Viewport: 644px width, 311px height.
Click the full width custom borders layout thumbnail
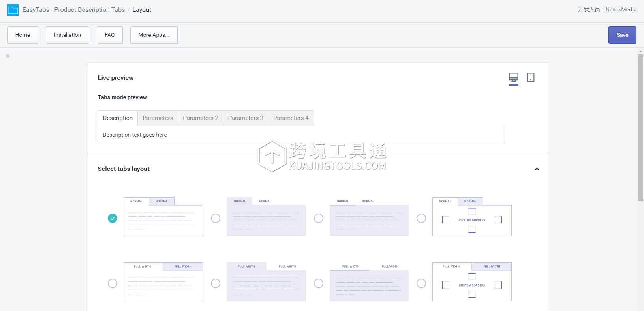click(472, 282)
